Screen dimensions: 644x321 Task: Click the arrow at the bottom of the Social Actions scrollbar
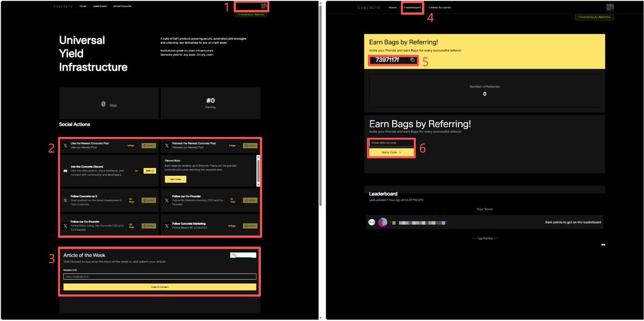click(258, 184)
